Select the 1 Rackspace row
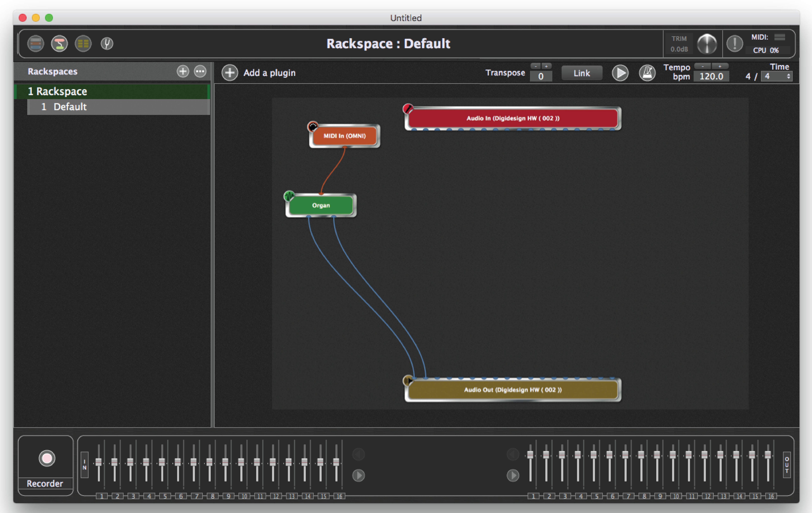The height and width of the screenshot is (513, 812). point(112,91)
